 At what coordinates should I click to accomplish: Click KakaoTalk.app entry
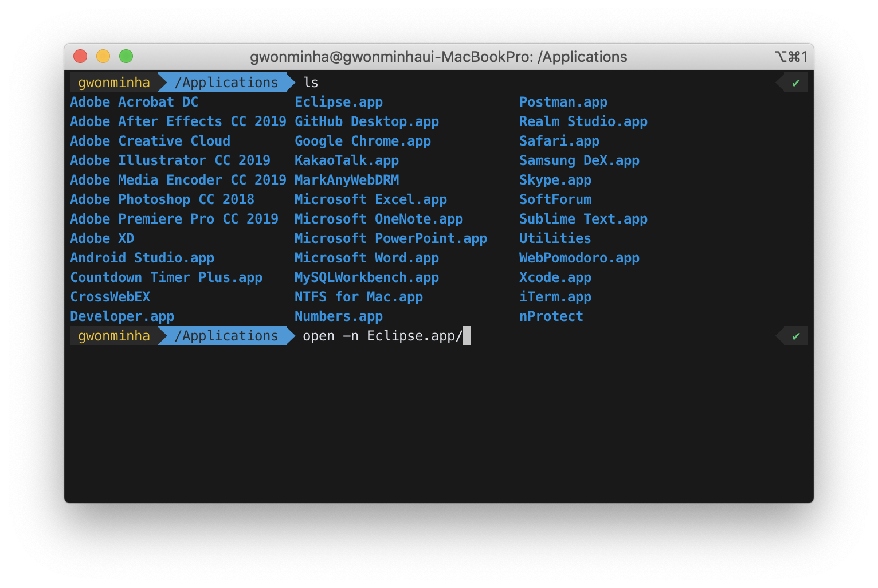(x=347, y=160)
